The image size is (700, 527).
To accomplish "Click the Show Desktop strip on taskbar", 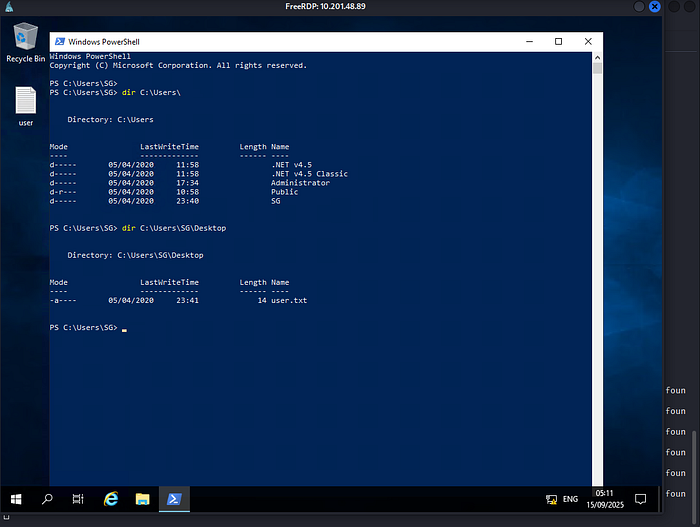I will pos(660,499).
